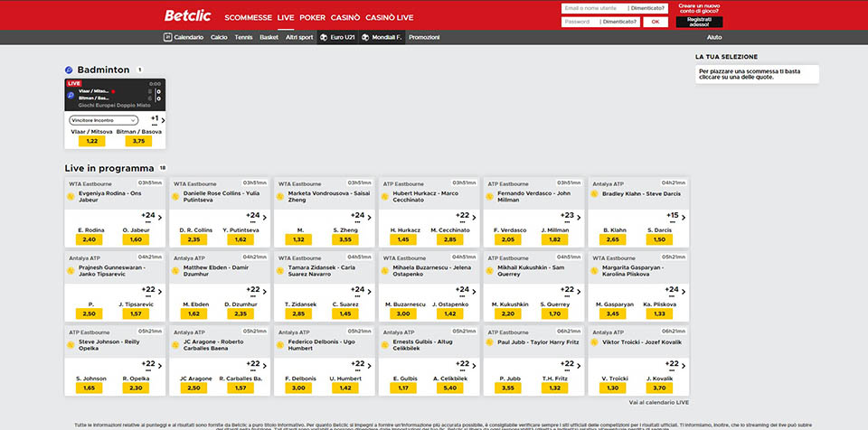
Task: Click tennis ball icon for Klahn - Darcis
Action: click(x=594, y=193)
